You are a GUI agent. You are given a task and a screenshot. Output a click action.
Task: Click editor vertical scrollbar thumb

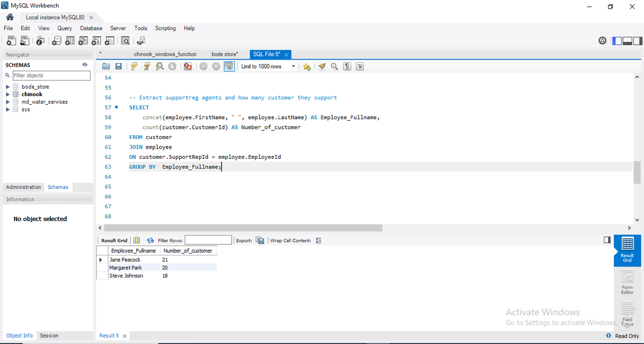pos(638,172)
